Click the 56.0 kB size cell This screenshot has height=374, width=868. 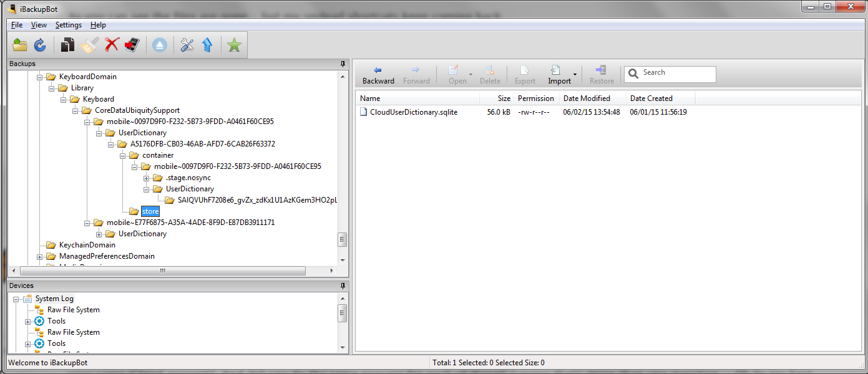point(499,112)
